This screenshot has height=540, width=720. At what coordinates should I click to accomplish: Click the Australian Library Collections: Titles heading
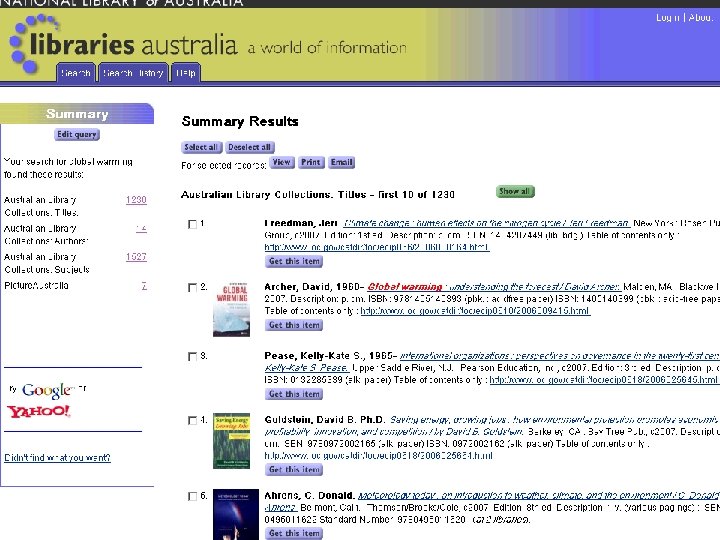(318, 195)
